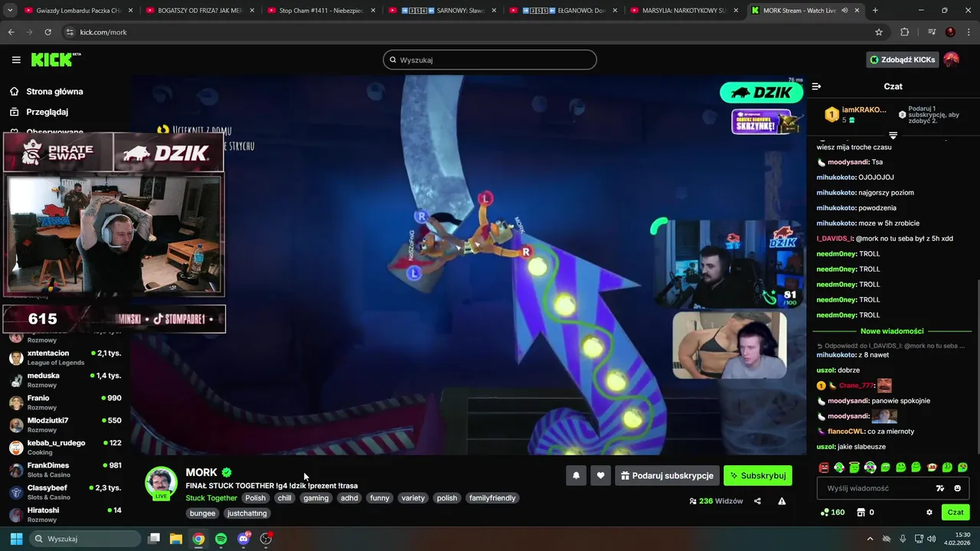This screenshot has width=980, height=551.
Task: Report the stream via warning icon
Action: tap(782, 501)
